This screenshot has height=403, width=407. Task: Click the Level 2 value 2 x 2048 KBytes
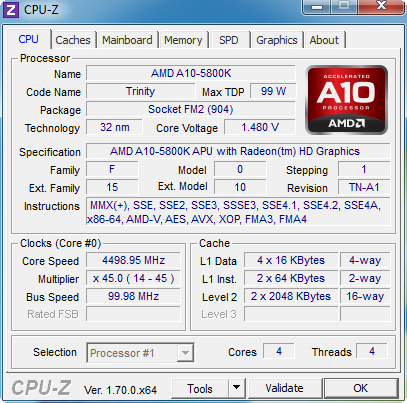(291, 296)
